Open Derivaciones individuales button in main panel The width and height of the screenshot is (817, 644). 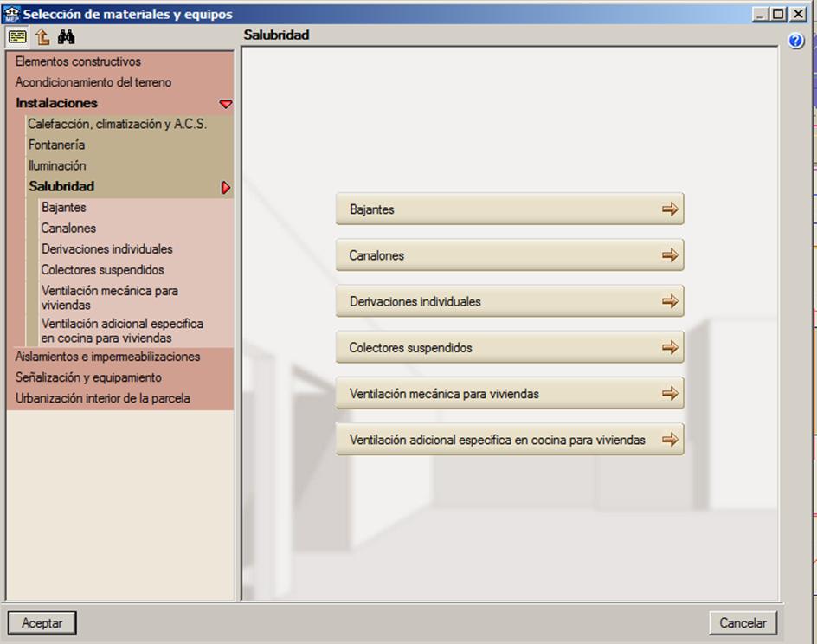[509, 301]
